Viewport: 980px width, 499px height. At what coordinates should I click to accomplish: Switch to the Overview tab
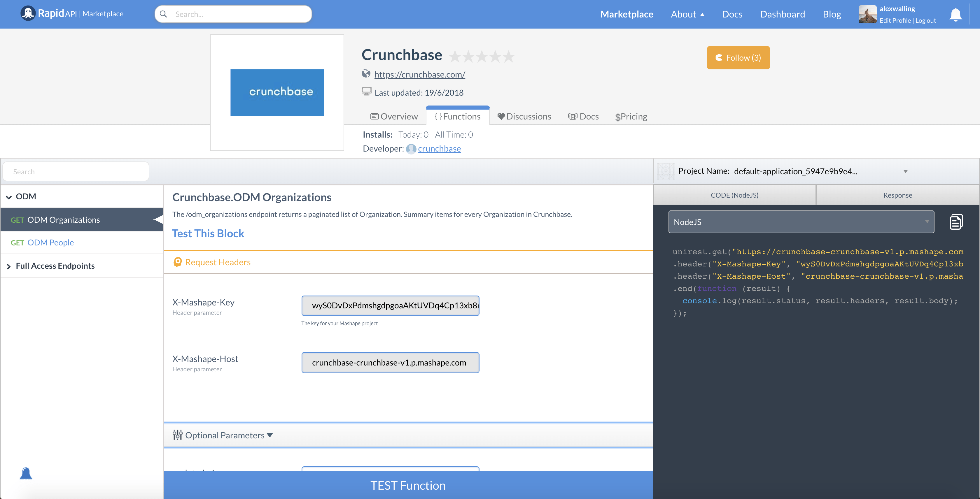click(x=394, y=116)
